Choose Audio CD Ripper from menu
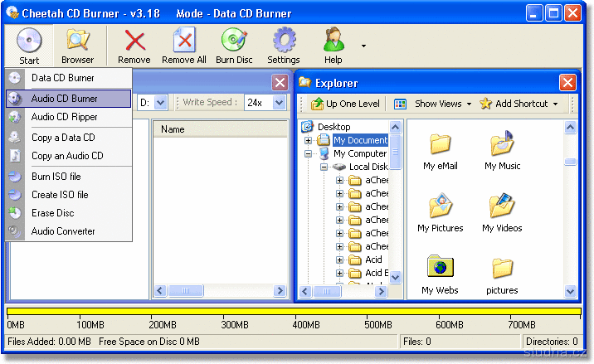The image size is (594, 364). 69,117
